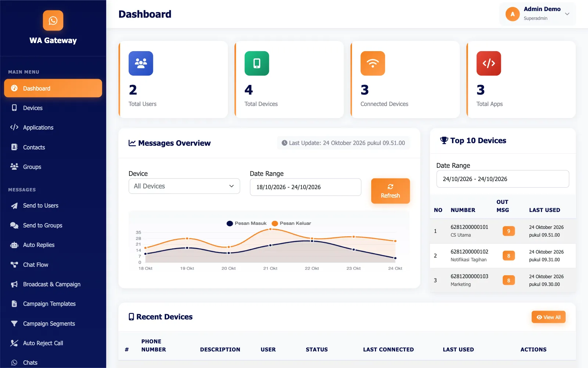Click the Auto Reject Call phone-slash icon
The height and width of the screenshot is (368, 588).
[x=14, y=343]
